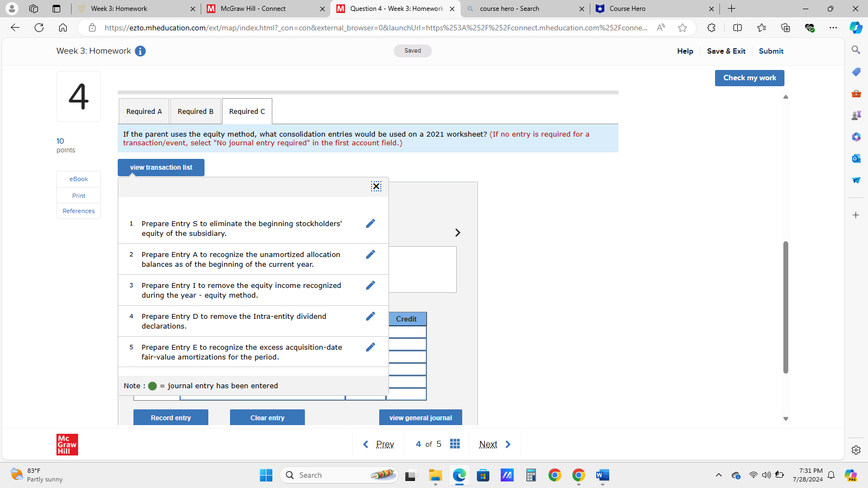Click the first Credit column cell

(x=407, y=332)
